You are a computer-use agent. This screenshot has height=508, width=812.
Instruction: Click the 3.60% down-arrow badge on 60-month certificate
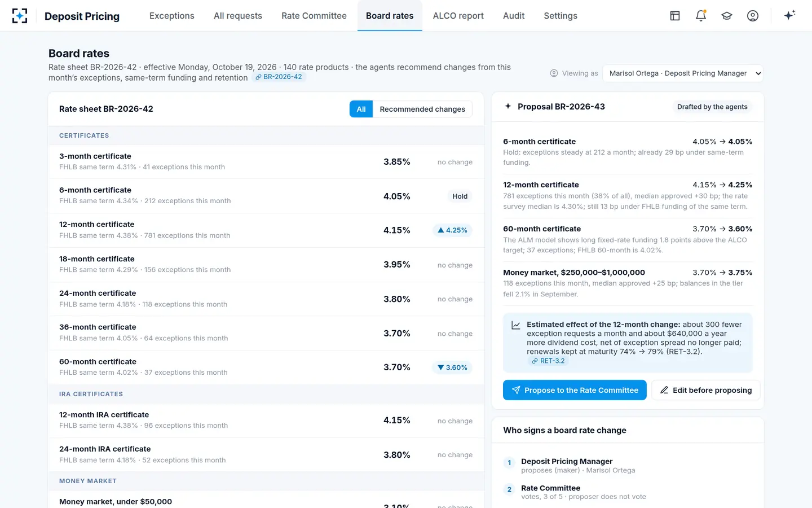pyautogui.click(x=453, y=367)
